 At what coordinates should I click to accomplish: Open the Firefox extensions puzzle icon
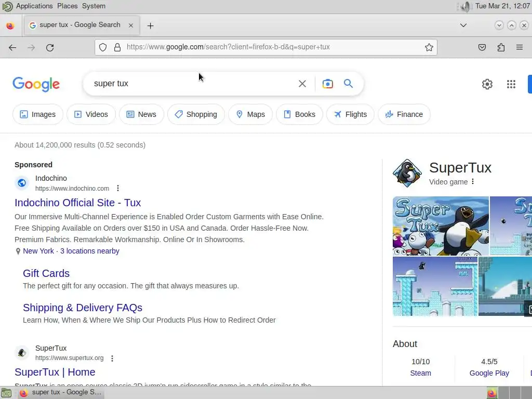click(x=501, y=47)
